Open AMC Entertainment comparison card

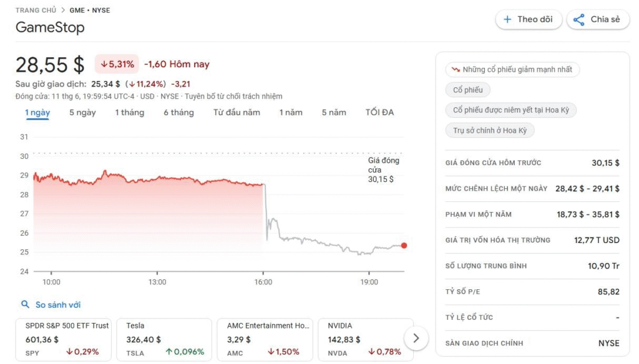coord(265,340)
